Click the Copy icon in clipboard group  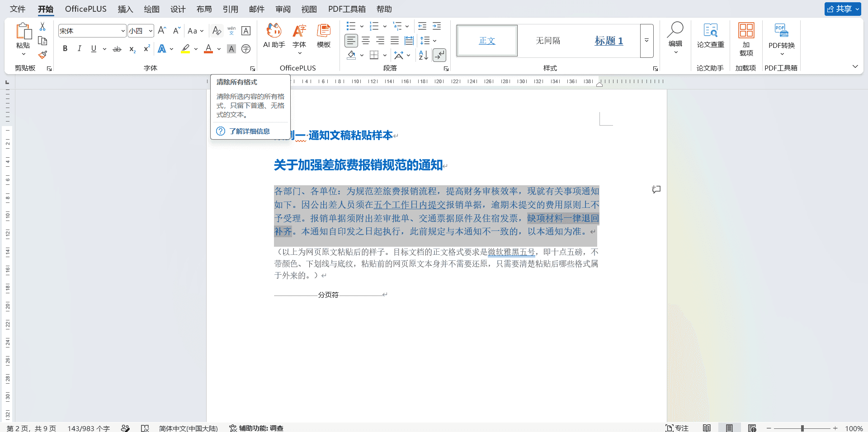42,41
